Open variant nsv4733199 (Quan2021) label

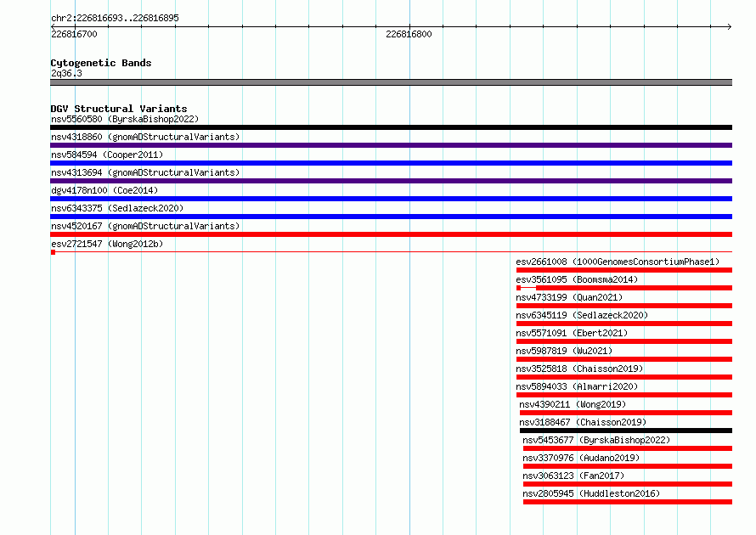click(569, 297)
